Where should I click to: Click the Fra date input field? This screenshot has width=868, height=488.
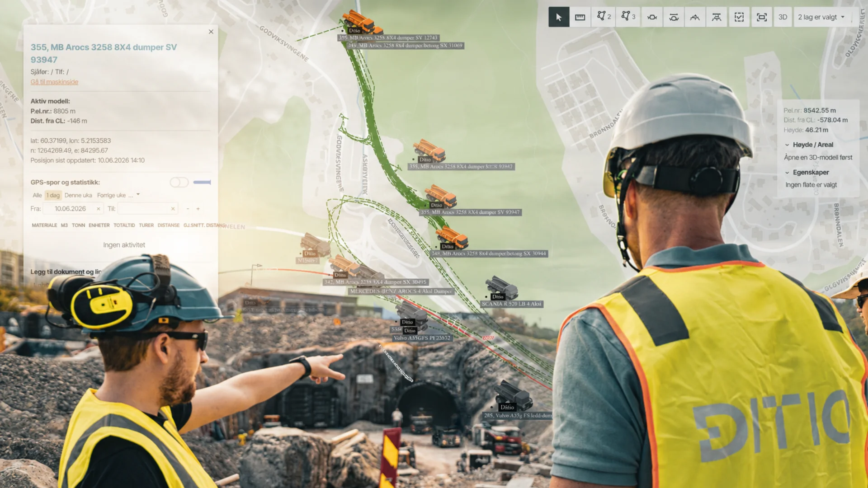coord(73,208)
